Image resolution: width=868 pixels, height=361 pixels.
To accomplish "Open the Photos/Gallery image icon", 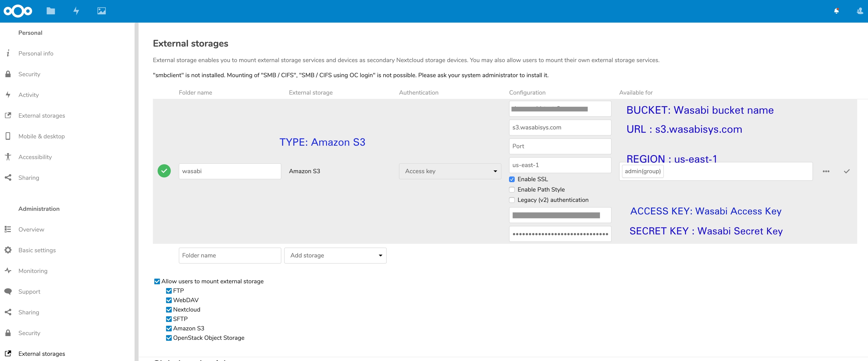I will point(102,11).
